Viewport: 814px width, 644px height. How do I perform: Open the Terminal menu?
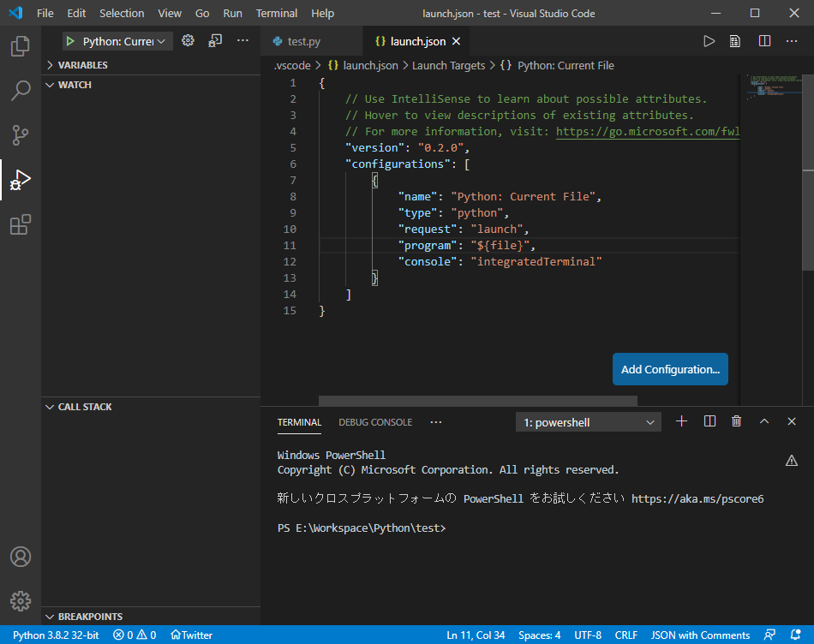coord(277,13)
